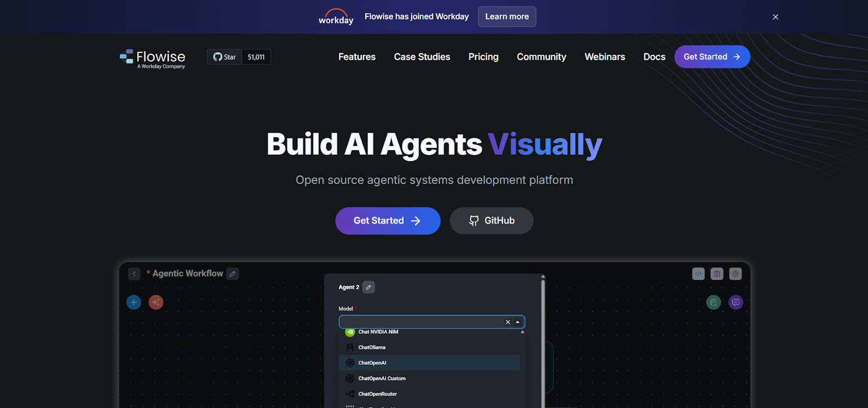Open the GitHub star count 51,011

256,57
